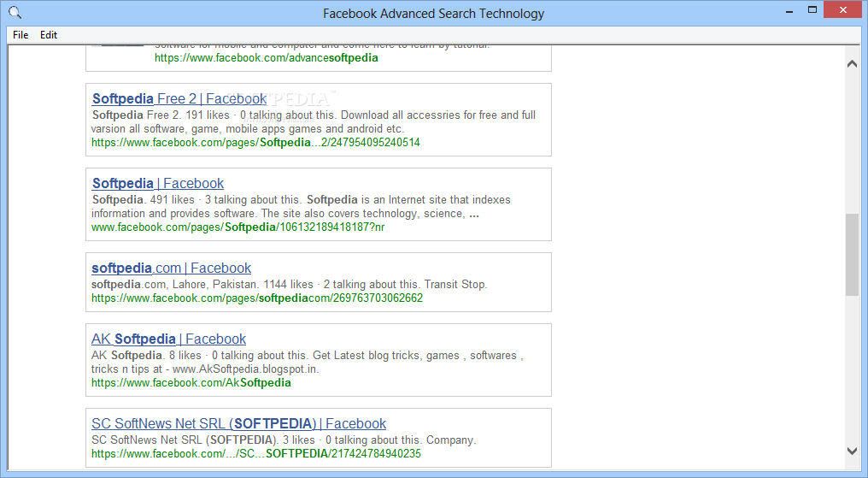The height and width of the screenshot is (478, 868).
Task: Click the URL ending in 247954095240514
Action: click(255, 142)
